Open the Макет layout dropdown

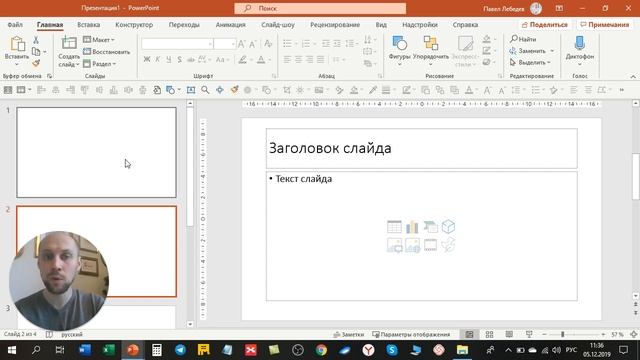(99, 40)
